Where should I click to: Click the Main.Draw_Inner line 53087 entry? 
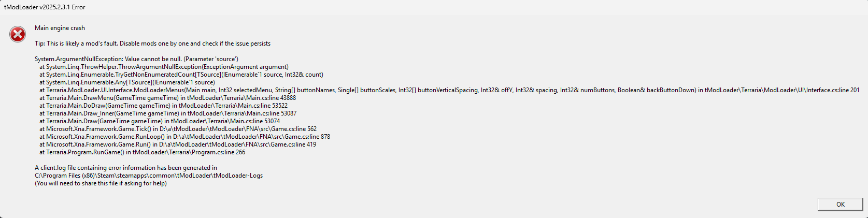tap(168, 113)
